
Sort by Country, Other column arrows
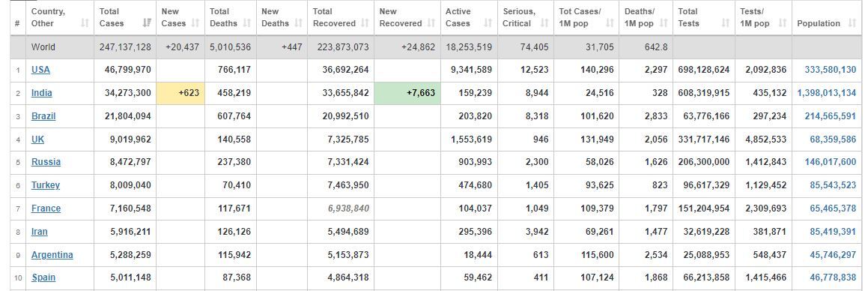pos(85,23)
